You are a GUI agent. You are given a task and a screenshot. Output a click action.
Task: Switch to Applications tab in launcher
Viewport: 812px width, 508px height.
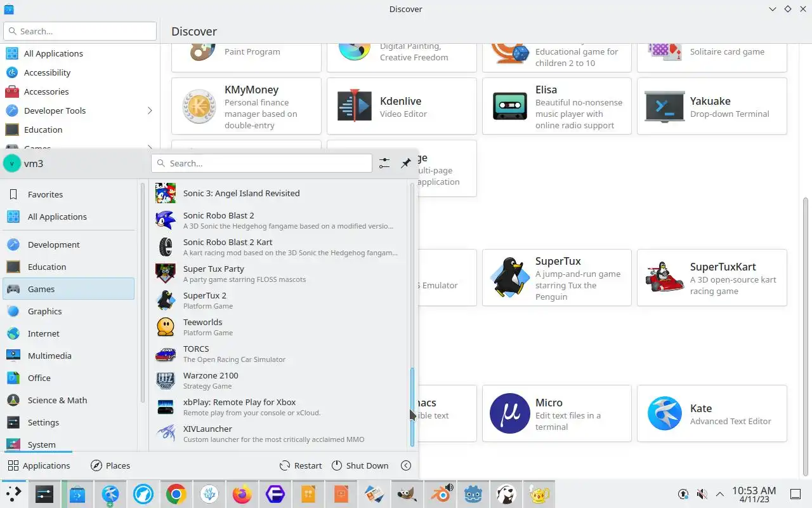pos(39,465)
